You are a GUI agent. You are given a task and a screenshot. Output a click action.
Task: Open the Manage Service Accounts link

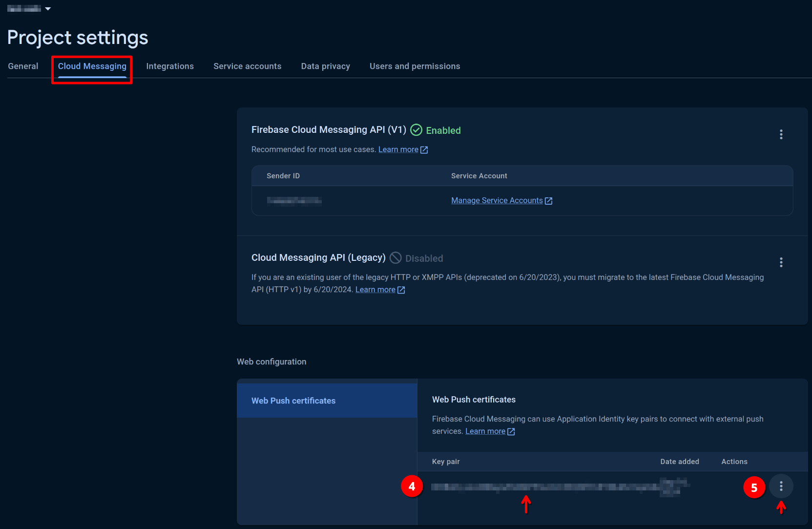point(497,200)
